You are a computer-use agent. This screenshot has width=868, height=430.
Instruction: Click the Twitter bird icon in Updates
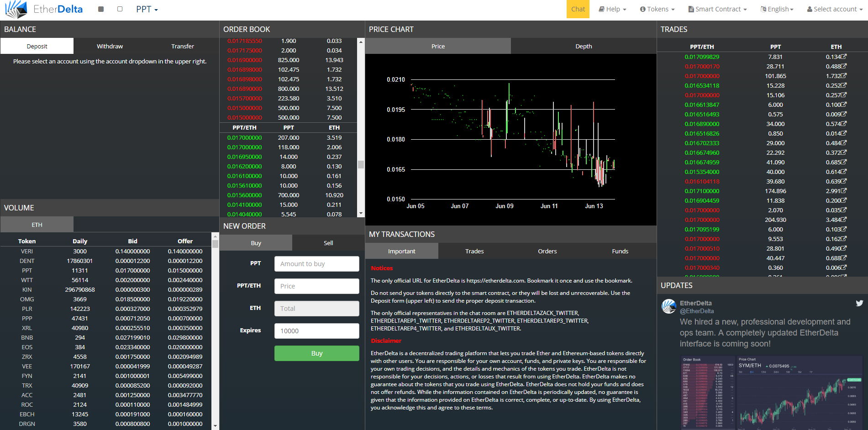[859, 303]
